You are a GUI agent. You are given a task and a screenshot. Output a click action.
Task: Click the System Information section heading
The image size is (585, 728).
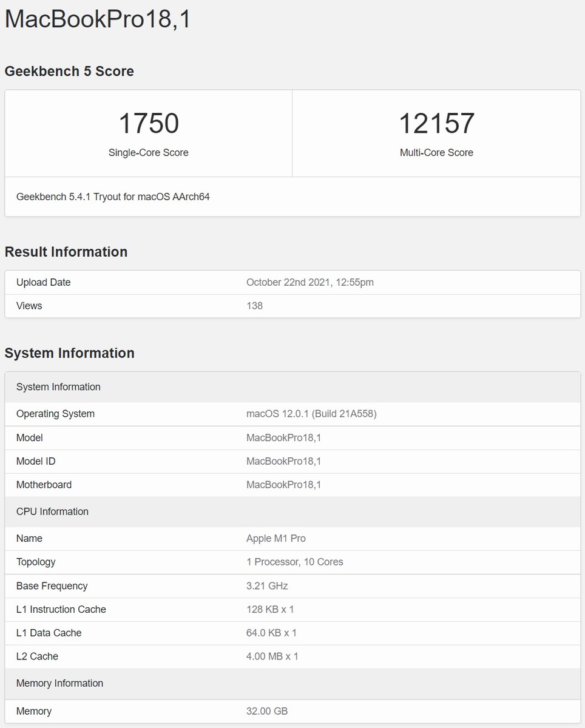point(70,353)
